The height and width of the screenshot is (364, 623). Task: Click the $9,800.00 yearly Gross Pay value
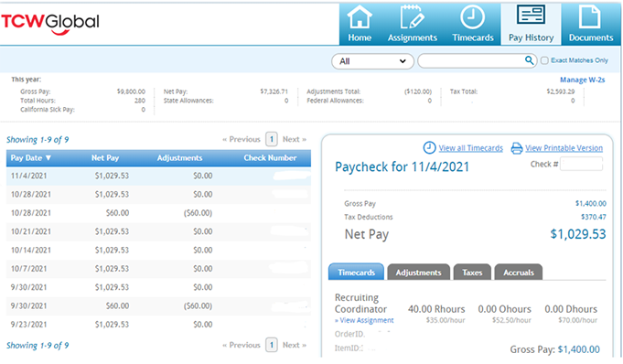click(x=131, y=91)
